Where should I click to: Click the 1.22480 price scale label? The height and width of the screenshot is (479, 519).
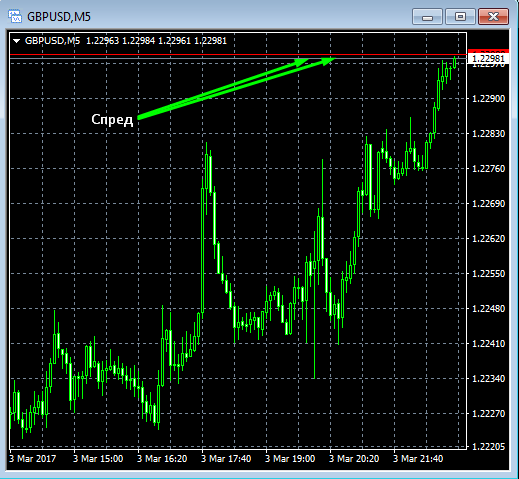[488, 309]
